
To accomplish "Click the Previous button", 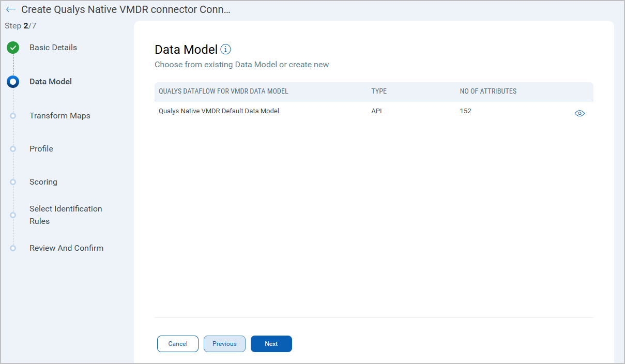I will [224, 344].
